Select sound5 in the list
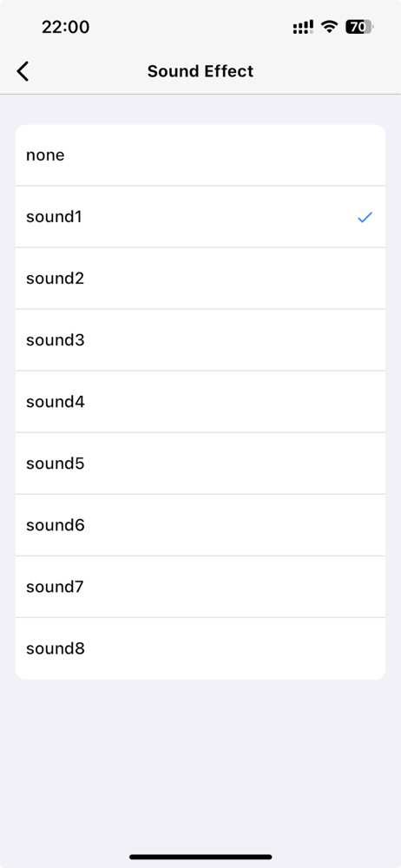This screenshot has width=401, height=868. pos(200,464)
